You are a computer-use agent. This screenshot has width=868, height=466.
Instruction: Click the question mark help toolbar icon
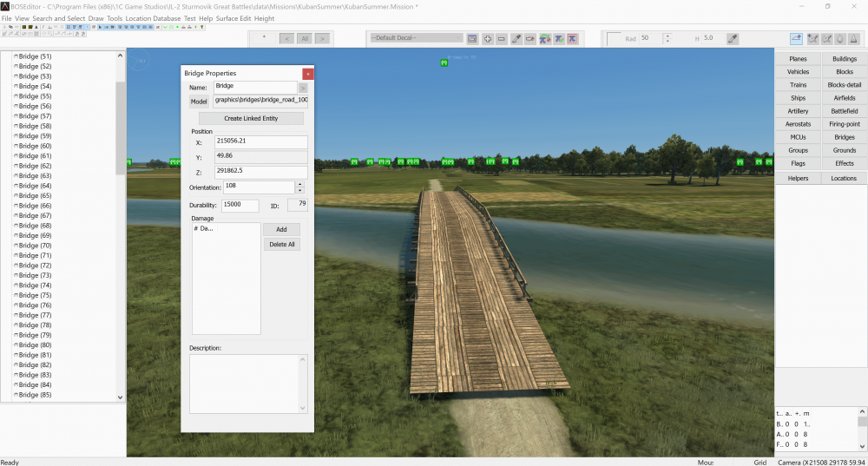pos(202,27)
